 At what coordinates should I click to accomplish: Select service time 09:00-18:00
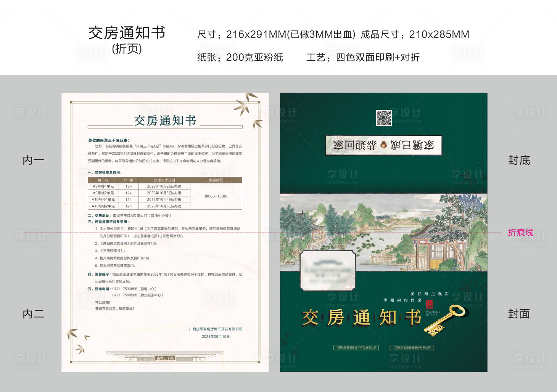coord(216,196)
